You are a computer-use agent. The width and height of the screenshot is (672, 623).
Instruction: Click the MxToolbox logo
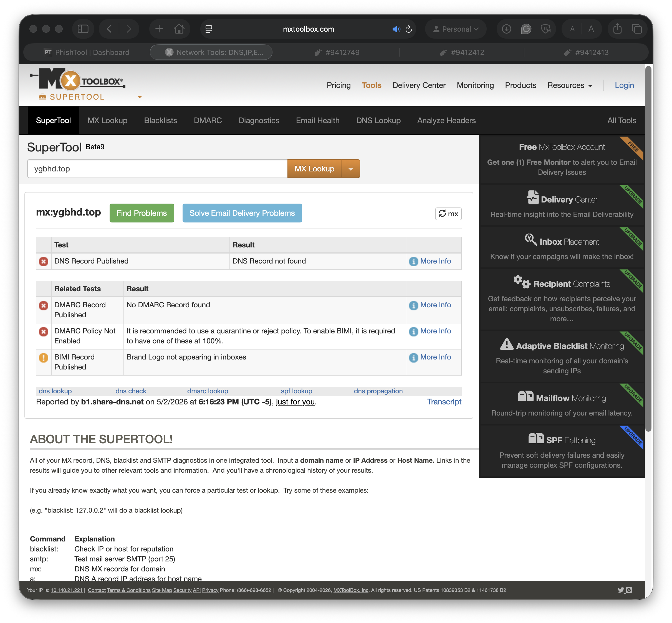(x=78, y=80)
